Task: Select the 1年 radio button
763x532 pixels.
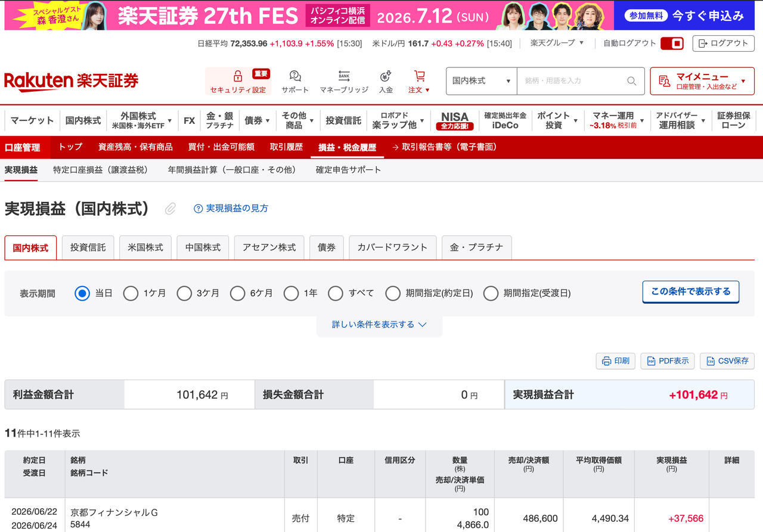Action: click(291, 293)
